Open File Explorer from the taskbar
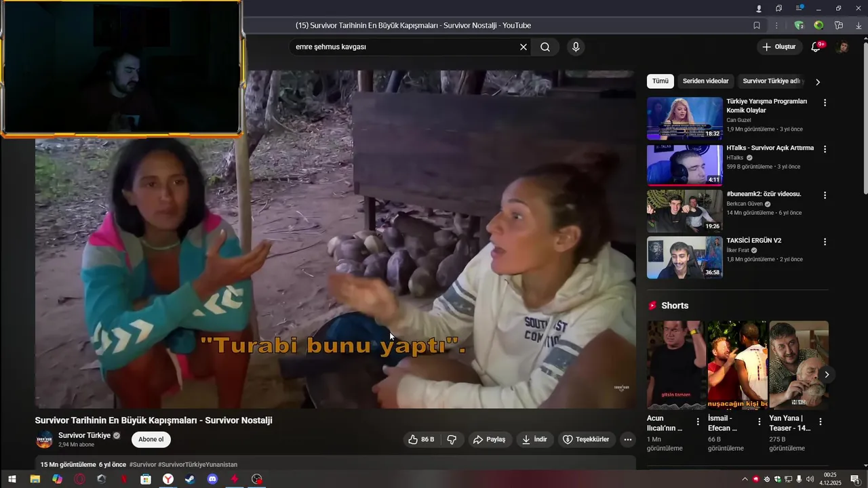This screenshot has height=488, width=868. point(35,479)
